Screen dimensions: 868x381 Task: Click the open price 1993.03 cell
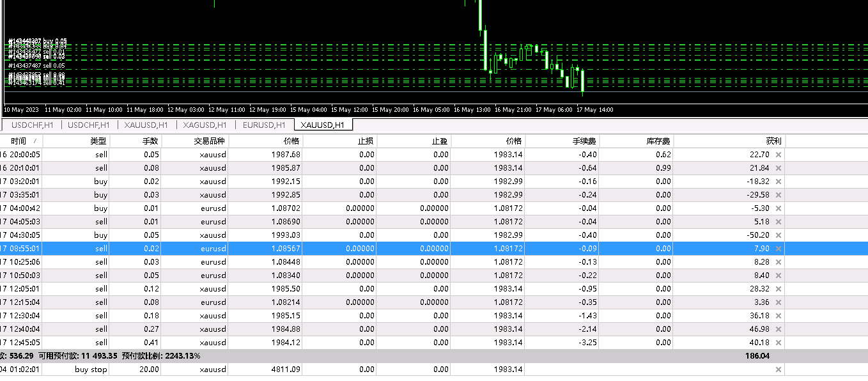[x=286, y=235]
